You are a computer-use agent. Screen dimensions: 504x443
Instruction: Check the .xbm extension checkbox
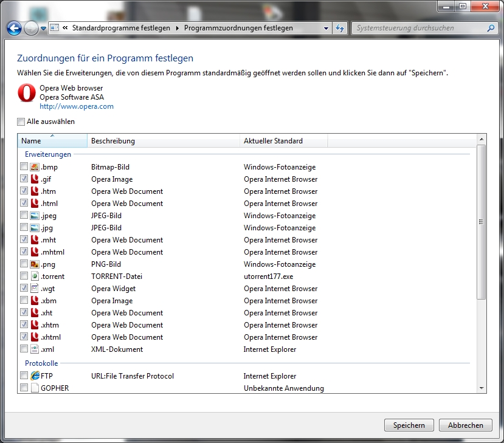[24, 300]
